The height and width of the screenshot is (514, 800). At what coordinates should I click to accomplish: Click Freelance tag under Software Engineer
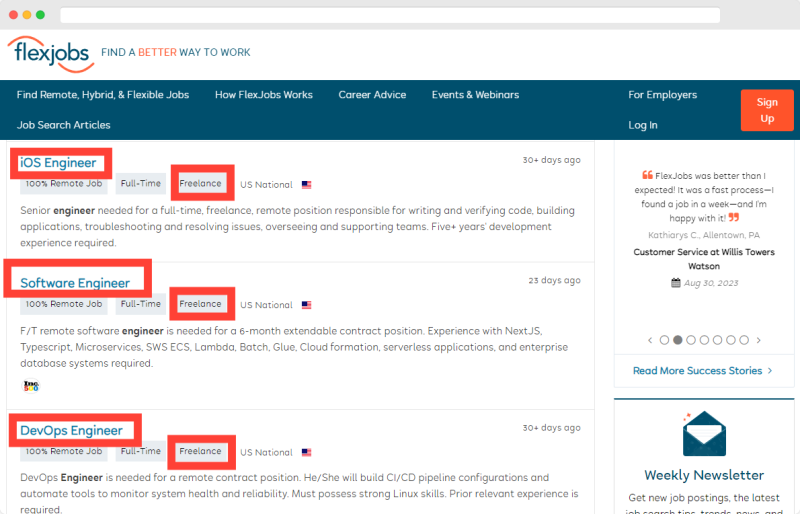pos(201,304)
